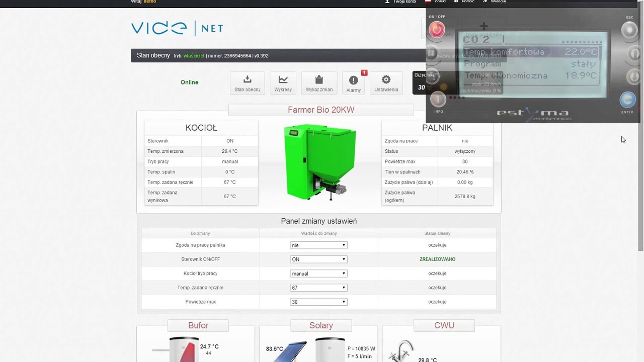Click the 2578.8 kg fuel usage value
Viewport: 644px width, 362px height.
465,196
